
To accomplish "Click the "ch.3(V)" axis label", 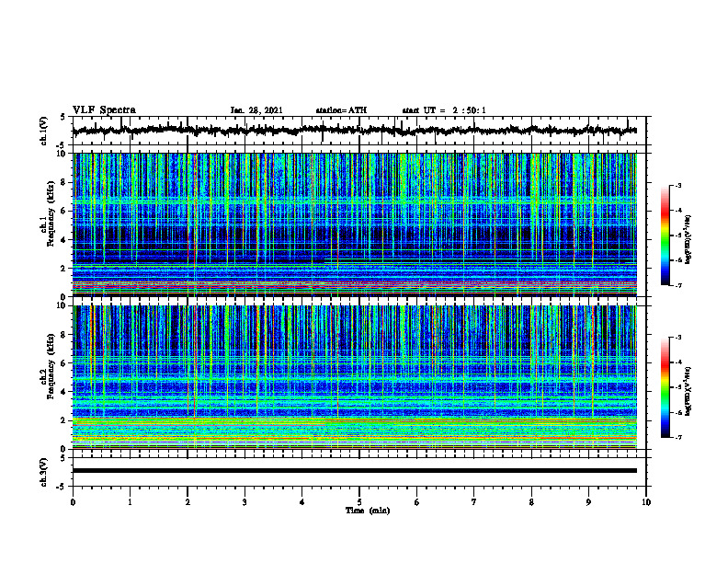I will click(43, 472).
